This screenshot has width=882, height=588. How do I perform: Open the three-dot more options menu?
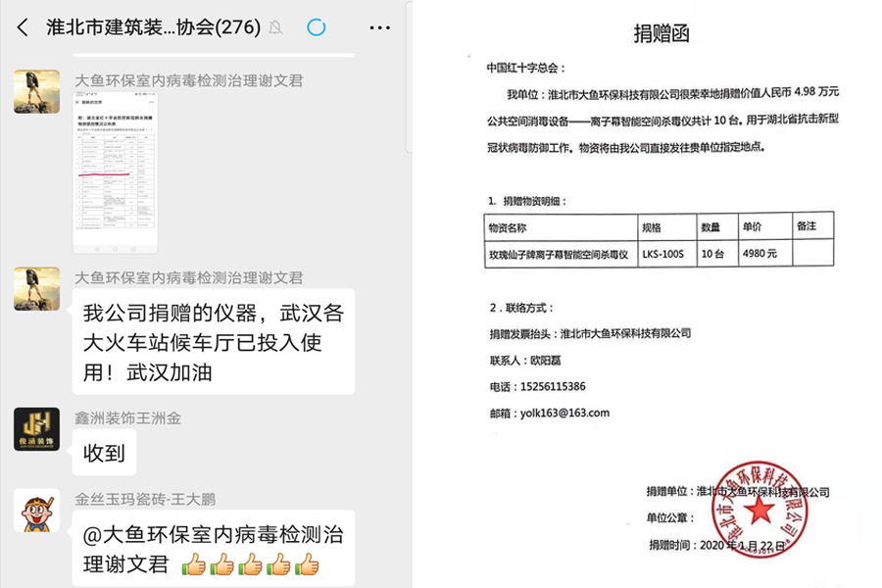coord(379,27)
